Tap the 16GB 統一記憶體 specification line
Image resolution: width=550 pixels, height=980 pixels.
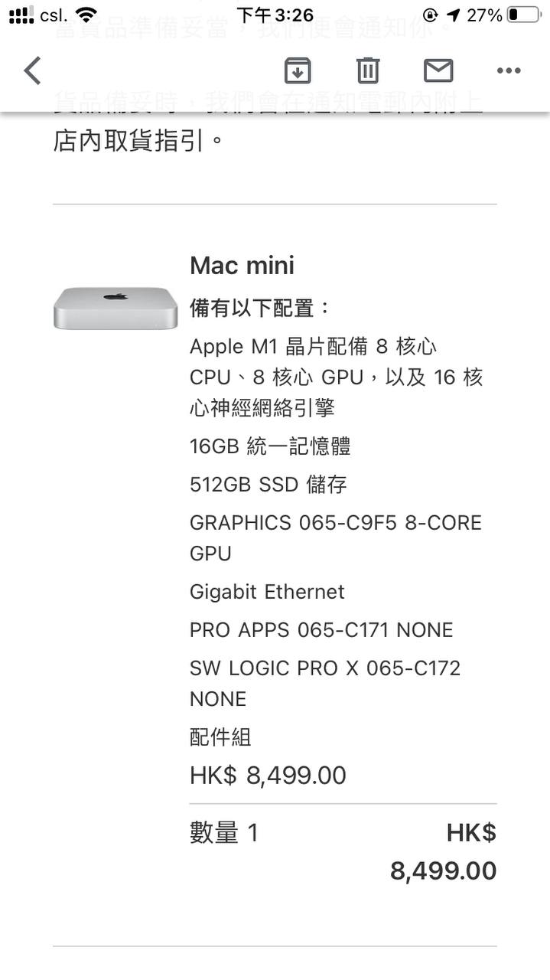pos(270,446)
